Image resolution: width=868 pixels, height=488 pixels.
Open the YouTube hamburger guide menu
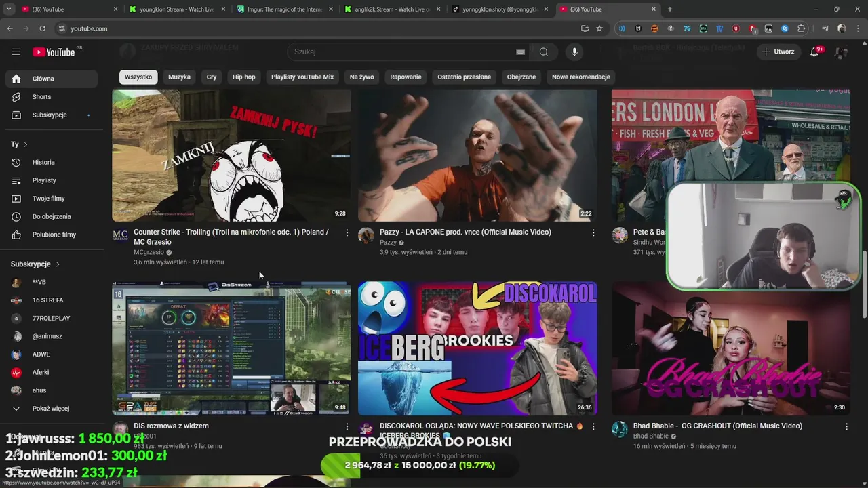point(16,52)
